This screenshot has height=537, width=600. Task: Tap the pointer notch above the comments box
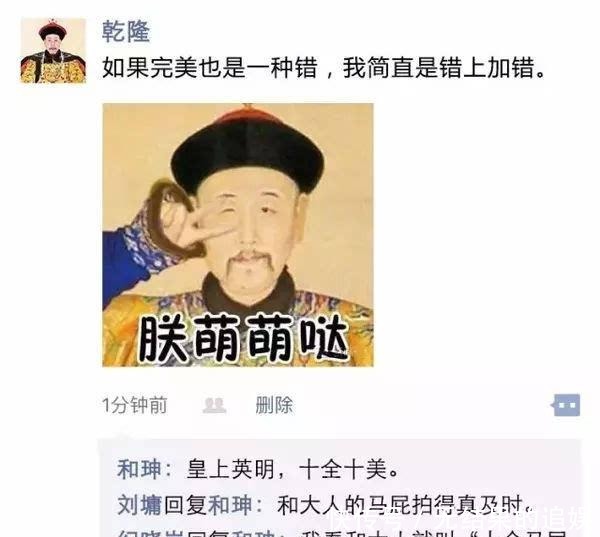click(x=122, y=436)
